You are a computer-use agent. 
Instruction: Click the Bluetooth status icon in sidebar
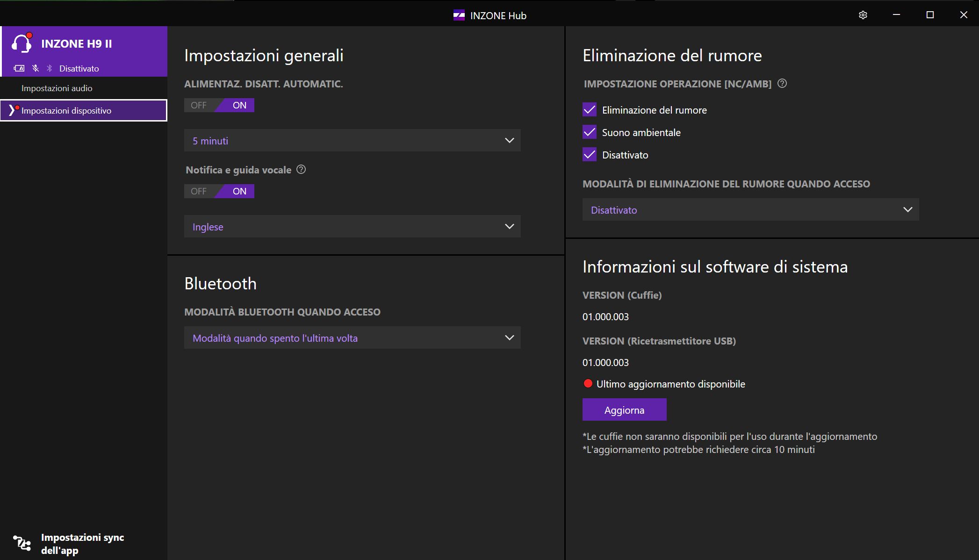tap(50, 68)
